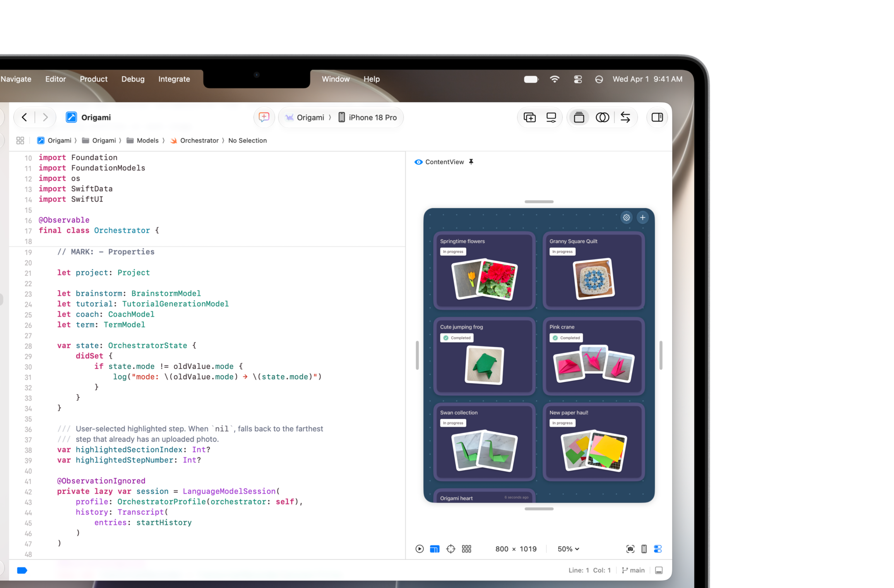894x588 pixels.
Task: Open the Pink crane project card
Action: (594, 356)
